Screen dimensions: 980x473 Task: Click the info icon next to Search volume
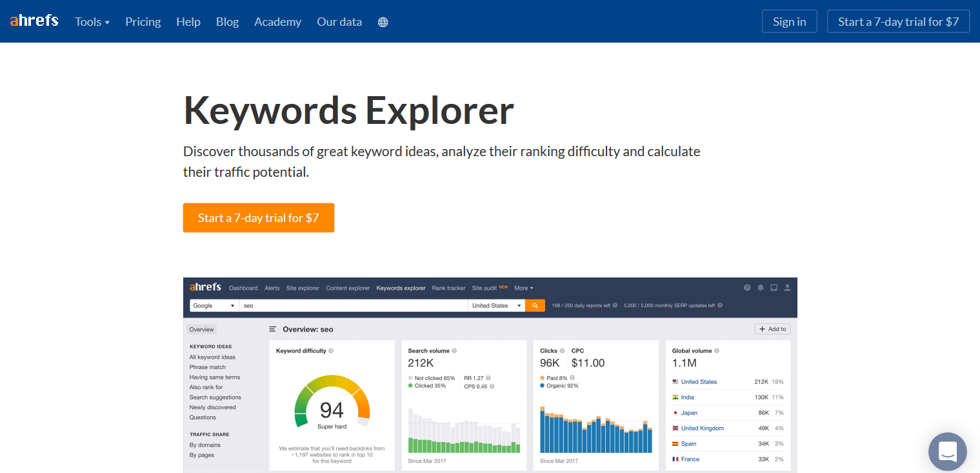(x=454, y=351)
